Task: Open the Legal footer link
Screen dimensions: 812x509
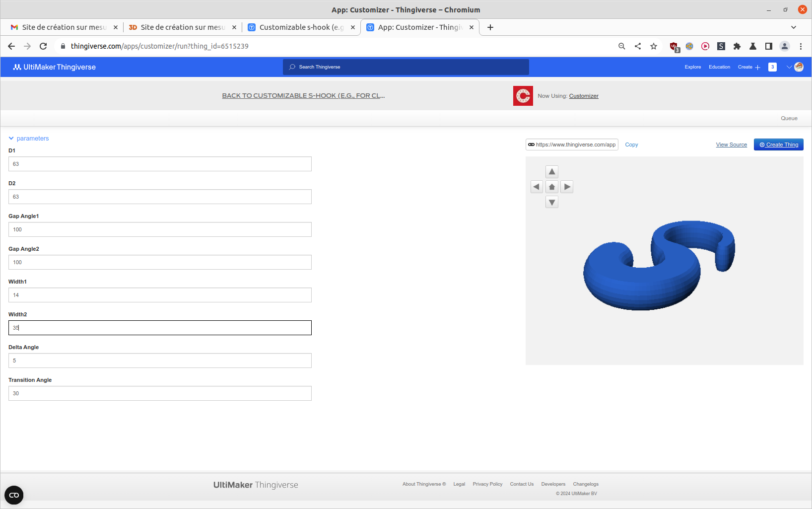Action: click(459, 484)
